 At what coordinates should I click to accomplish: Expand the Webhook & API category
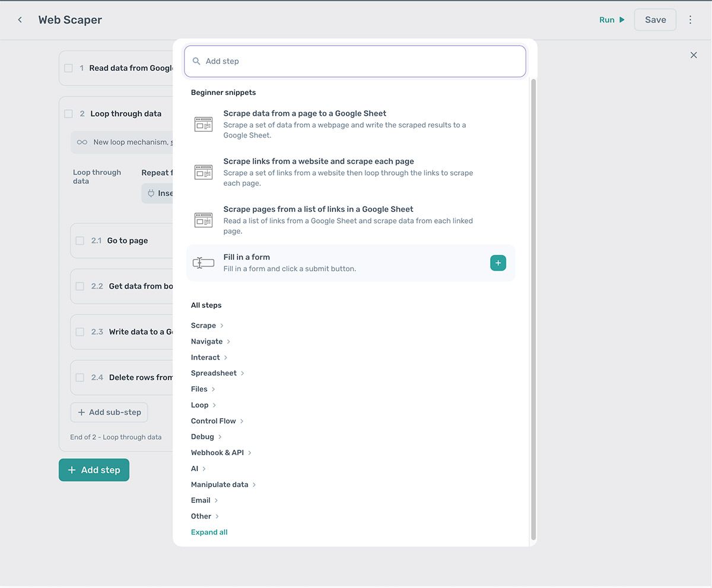click(221, 453)
